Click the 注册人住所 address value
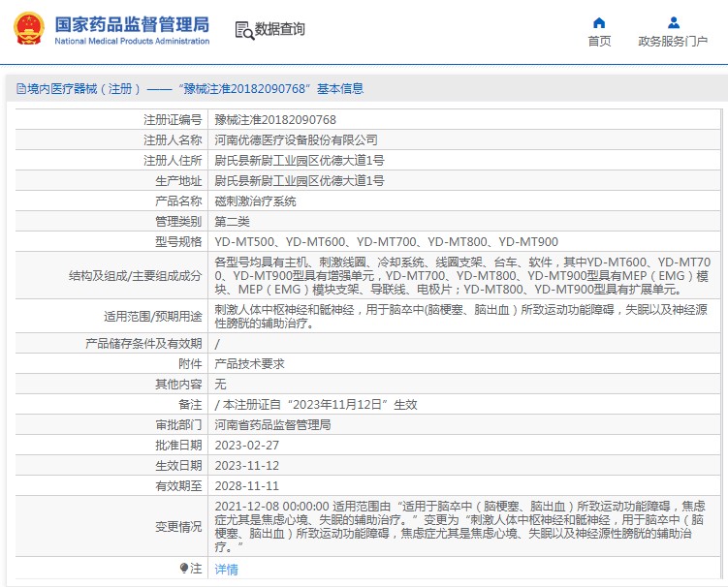Image resolution: width=728 pixels, height=587 pixels. tap(300, 161)
